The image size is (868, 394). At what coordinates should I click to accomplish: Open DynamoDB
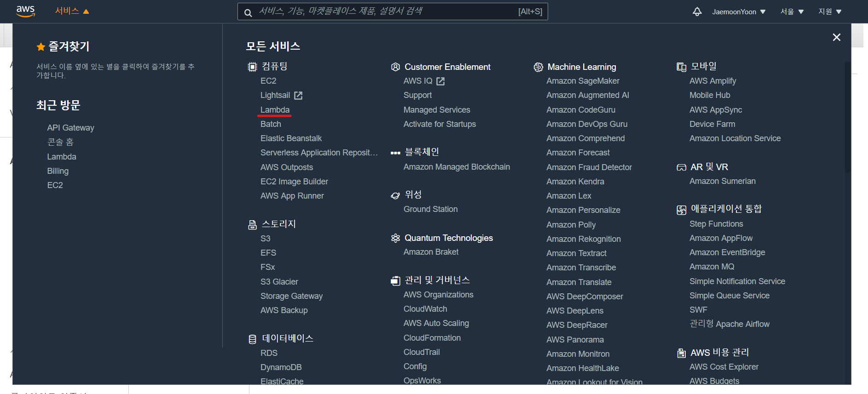tap(281, 367)
